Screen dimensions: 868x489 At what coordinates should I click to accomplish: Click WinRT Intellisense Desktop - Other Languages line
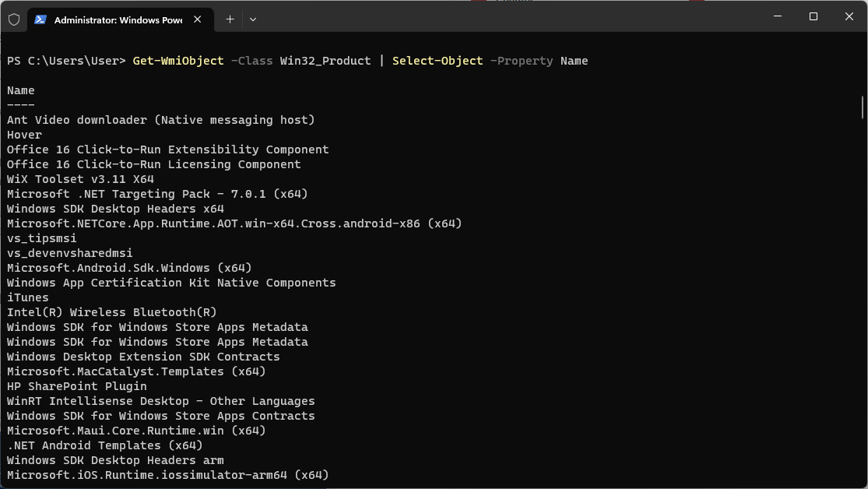click(160, 401)
